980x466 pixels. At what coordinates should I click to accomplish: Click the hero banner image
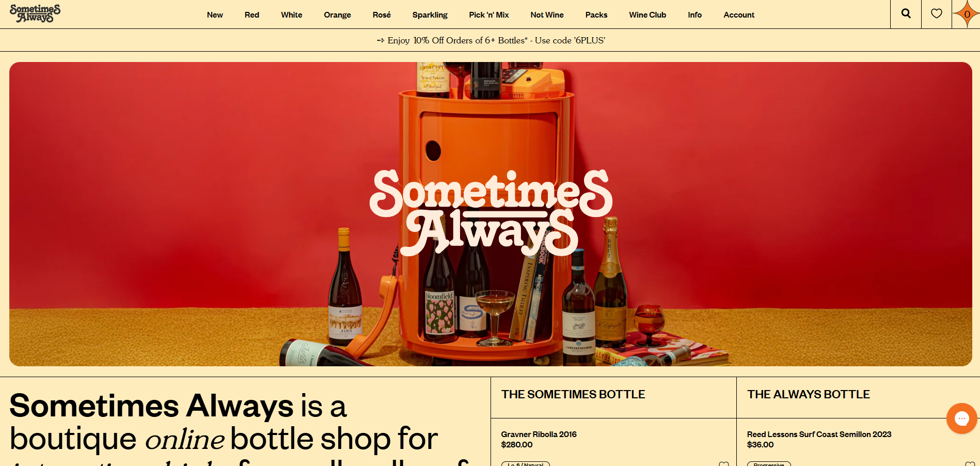pos(491,214)
